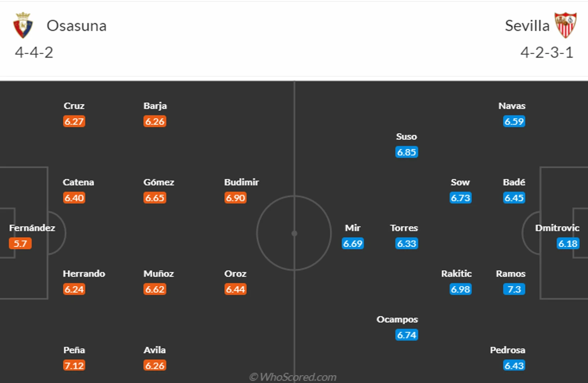Viewport: 588px width, 383px height.
Task: Click Mir's 6.69 rating badge
Action: pyautogui.click(x=353, y=244)
